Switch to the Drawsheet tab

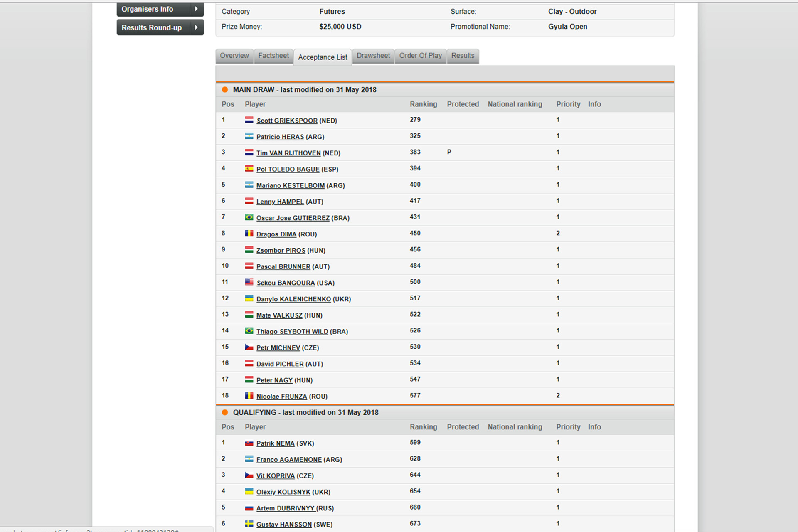click(x=373, y=56)
